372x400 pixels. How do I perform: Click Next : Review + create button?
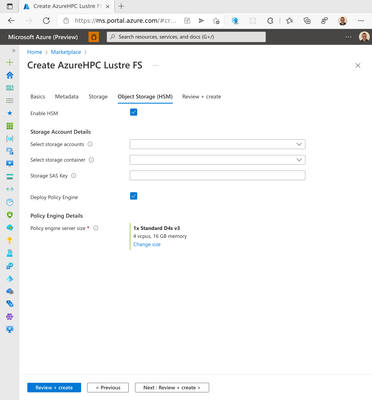[x=172, y=388]
